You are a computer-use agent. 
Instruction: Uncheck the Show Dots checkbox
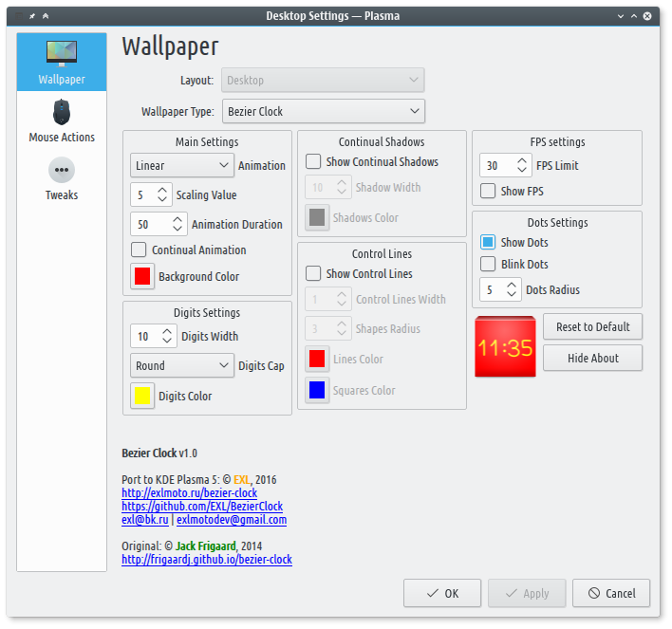(488, 242)
